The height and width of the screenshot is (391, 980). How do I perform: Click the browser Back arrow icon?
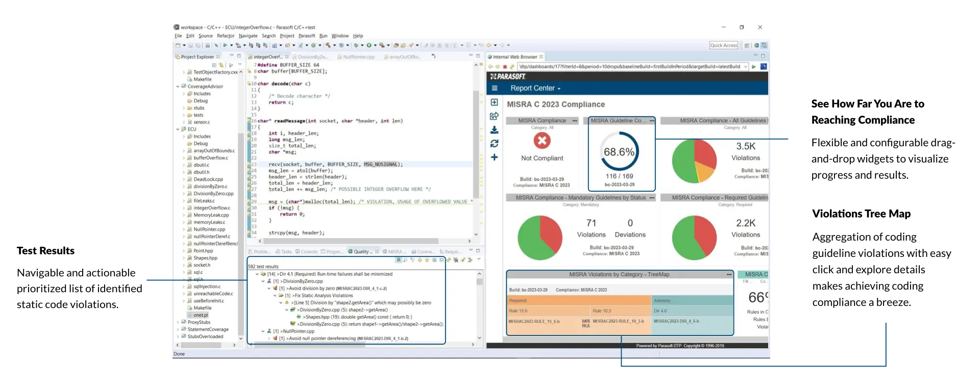click(x=491, y=67)
